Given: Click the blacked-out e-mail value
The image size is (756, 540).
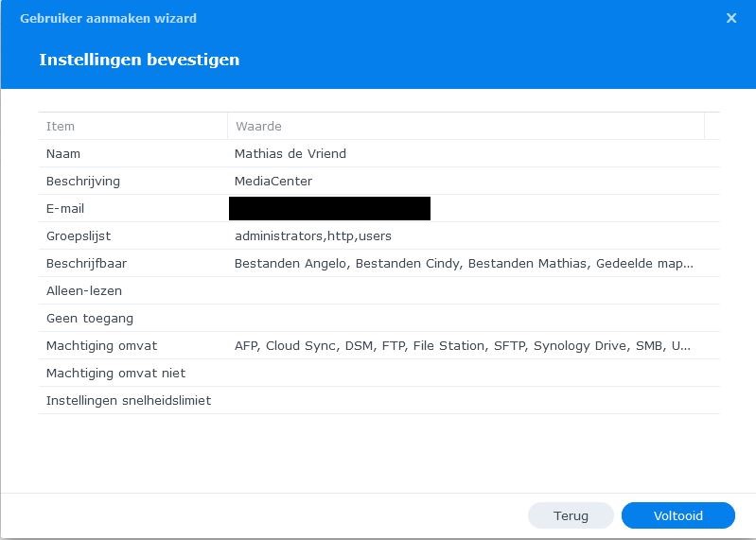Looking at the screenshot, I should (329, 208).
